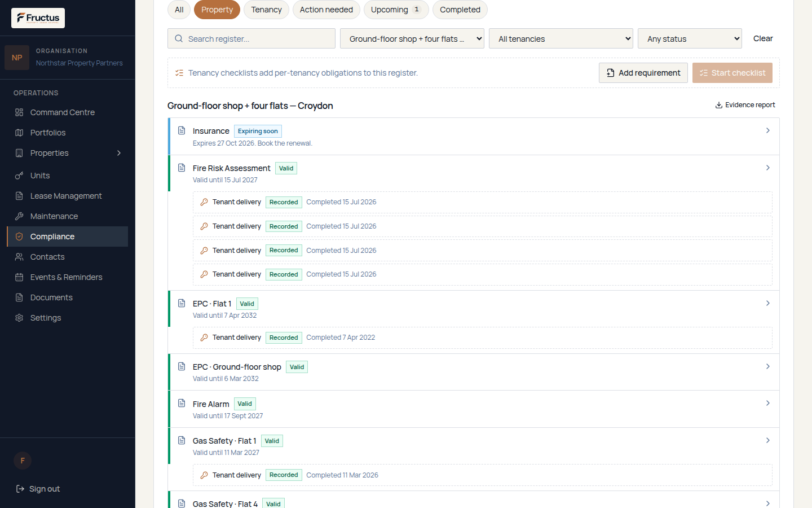This screenshot has height=508, width=812.
Task: Click the user avatar F
Action: pos(23,461)
